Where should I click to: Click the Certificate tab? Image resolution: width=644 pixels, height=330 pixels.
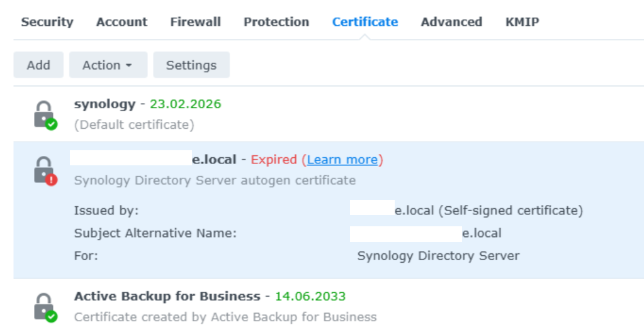365,22
